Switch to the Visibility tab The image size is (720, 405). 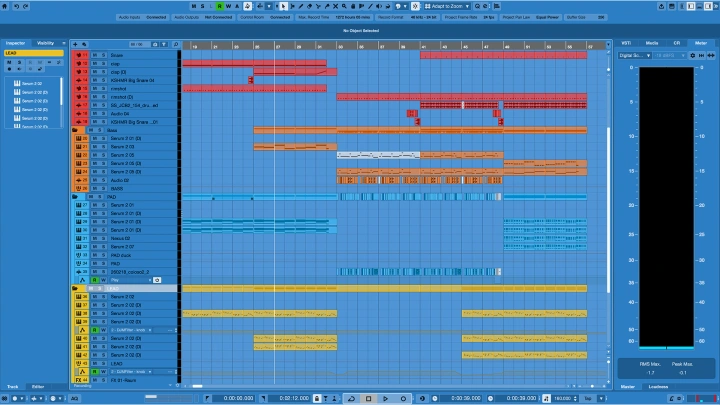[x=46, y=43]
